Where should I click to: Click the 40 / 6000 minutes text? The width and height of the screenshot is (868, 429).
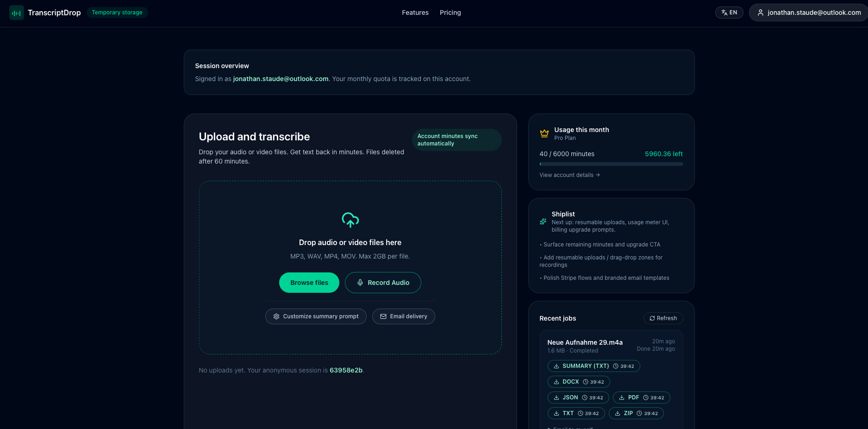coord(567,154)
